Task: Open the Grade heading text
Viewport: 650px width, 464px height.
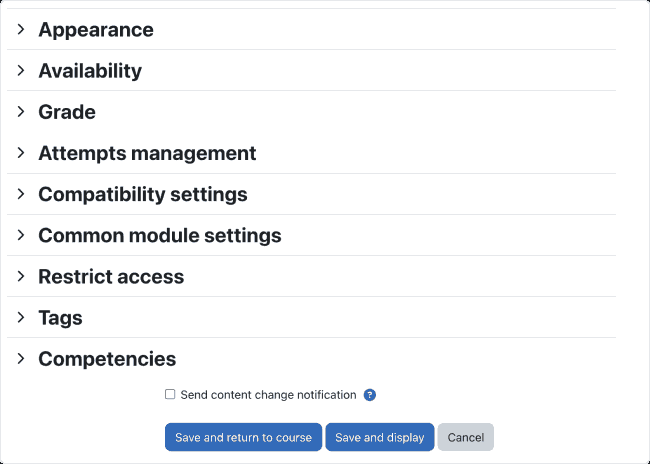Action: click(x=67, y=112)
